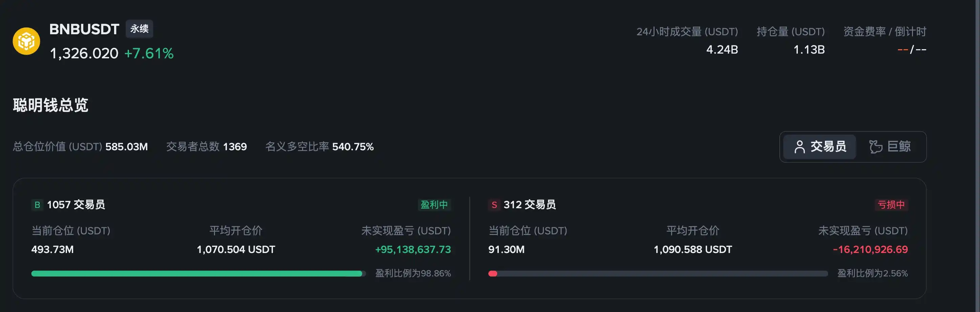980x312 pixels.
Task: Click the red S short-side badge
Action: point(494,205)
